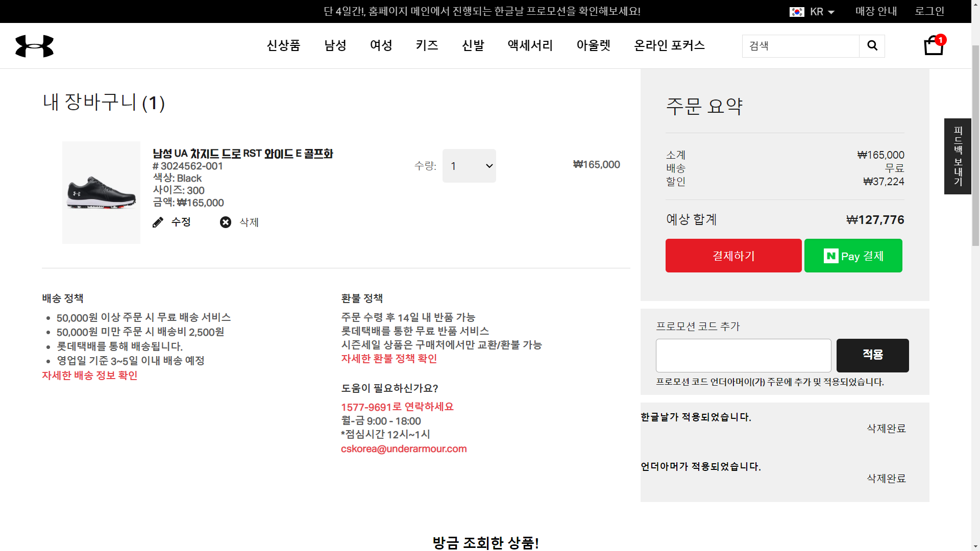980x551 pixels.
Task: Open the 액세서리 menu
Action: coord(530,45)
